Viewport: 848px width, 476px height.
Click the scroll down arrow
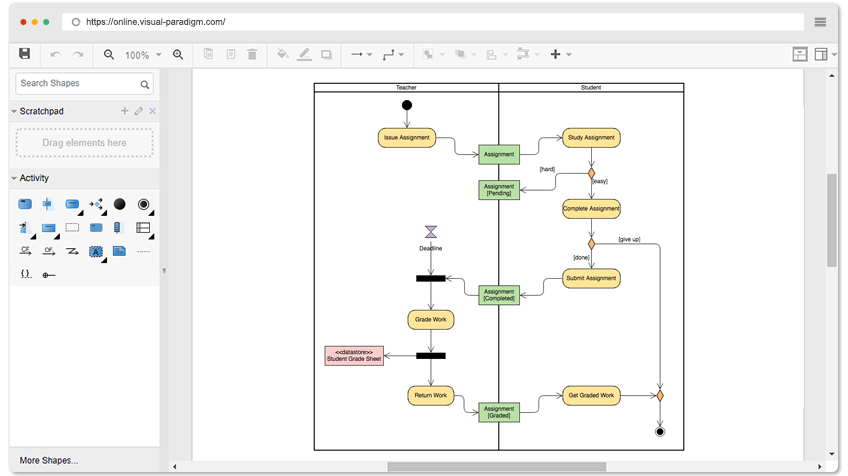(832, 454)
